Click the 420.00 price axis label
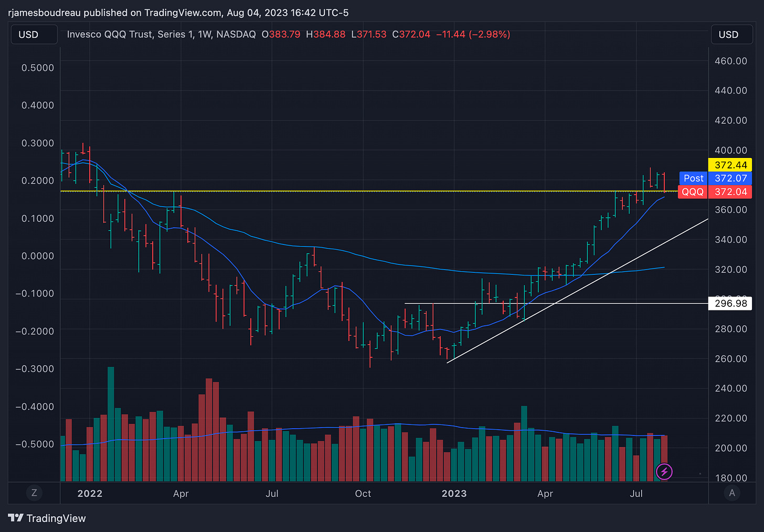The height and width of the screenshot is (532, 764). 731,121
